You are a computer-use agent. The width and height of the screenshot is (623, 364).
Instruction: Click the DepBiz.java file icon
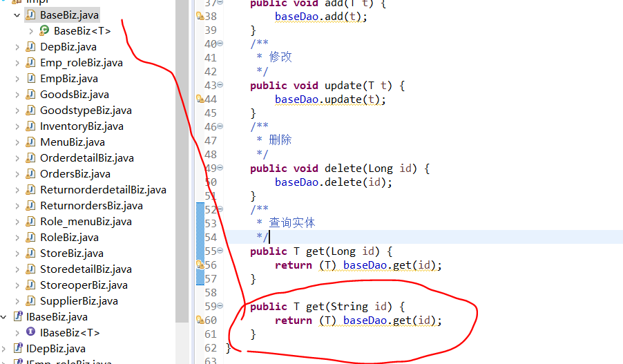[x=30, y=47]
